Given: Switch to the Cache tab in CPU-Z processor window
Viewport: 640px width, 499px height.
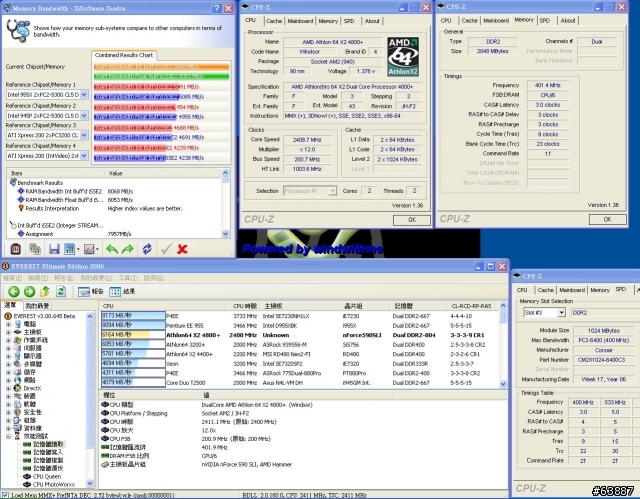Looking at the screenshot, I should coord(272,20).
